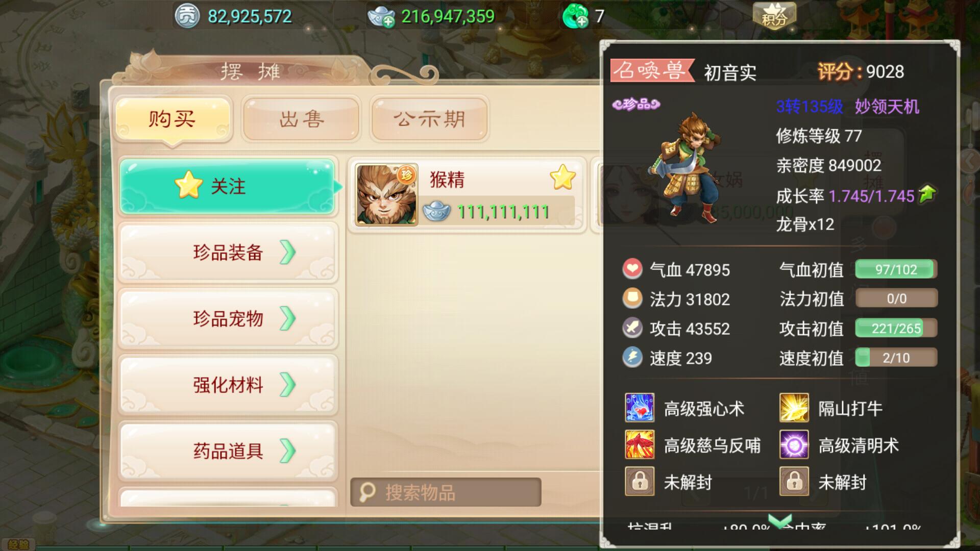Click the 高级慈乌反哺 skill icon
This screenshot has width=980, height=551.
tap(640, 445)
